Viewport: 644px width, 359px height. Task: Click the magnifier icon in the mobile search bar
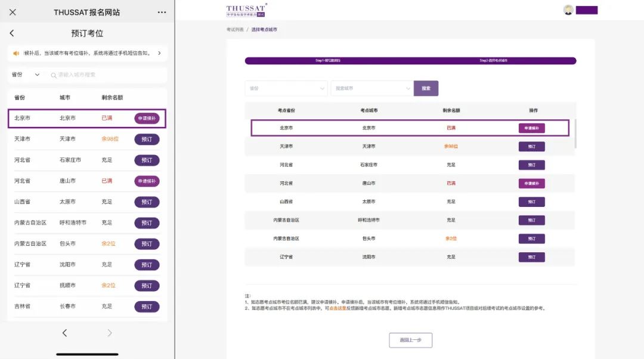coord(54,75)
